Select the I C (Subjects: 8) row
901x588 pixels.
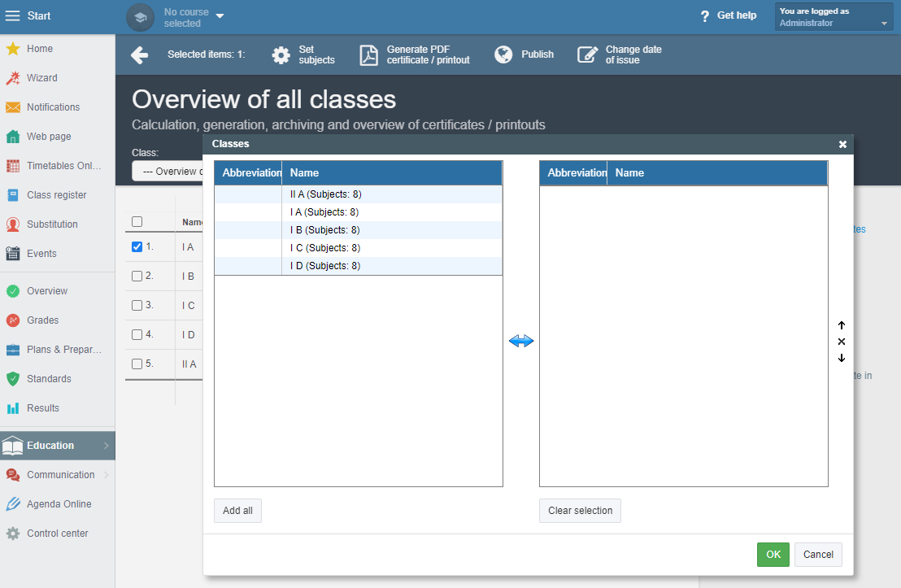pos(359,248)
